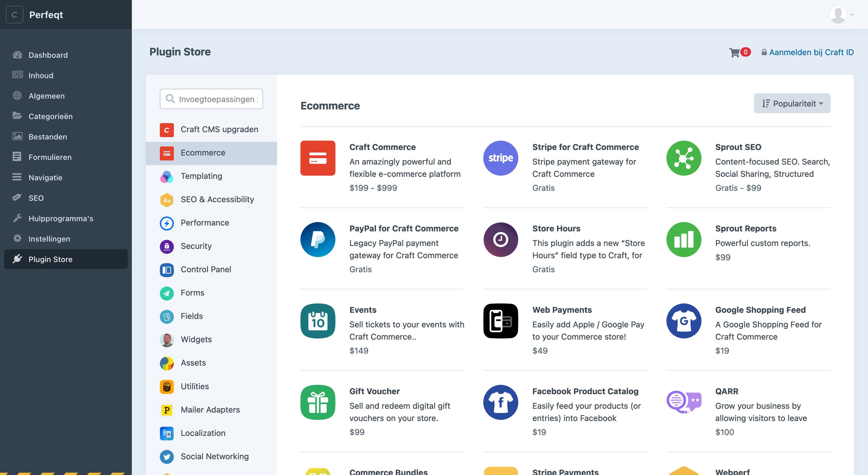This screenshot has height=475, width=868.
Task: Click the Mailer Adapters P icon
Action: pos(167,410)
